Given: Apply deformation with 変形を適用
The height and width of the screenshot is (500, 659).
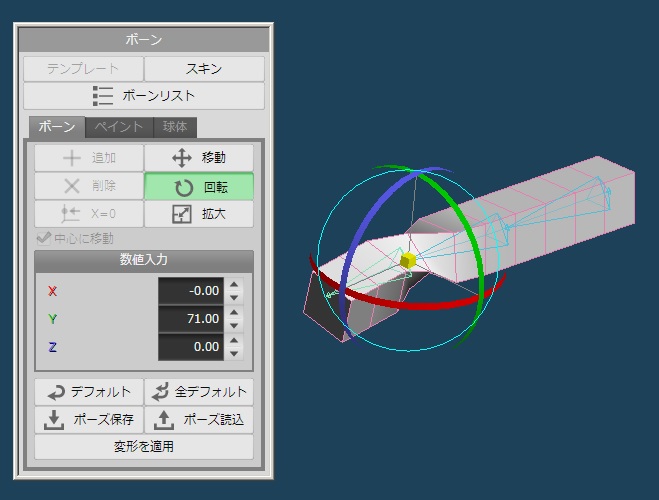Looking at the screenshot, I should [x=144, y=447].
